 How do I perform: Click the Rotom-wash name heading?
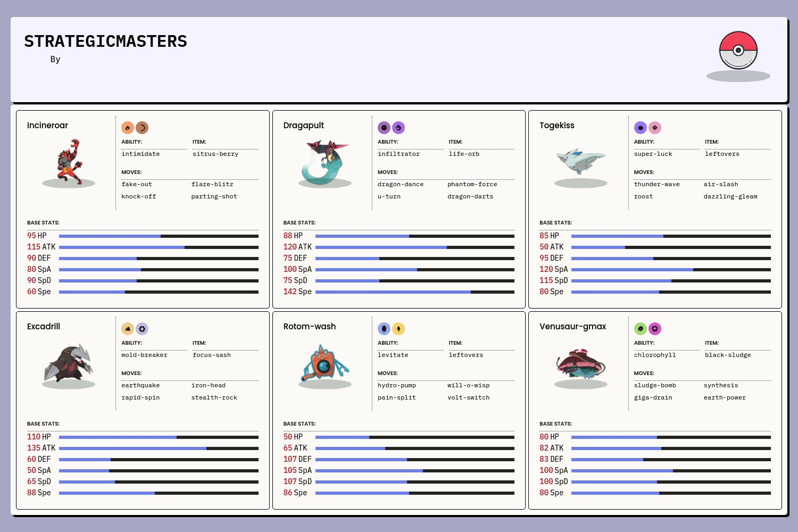pos(310,327)
